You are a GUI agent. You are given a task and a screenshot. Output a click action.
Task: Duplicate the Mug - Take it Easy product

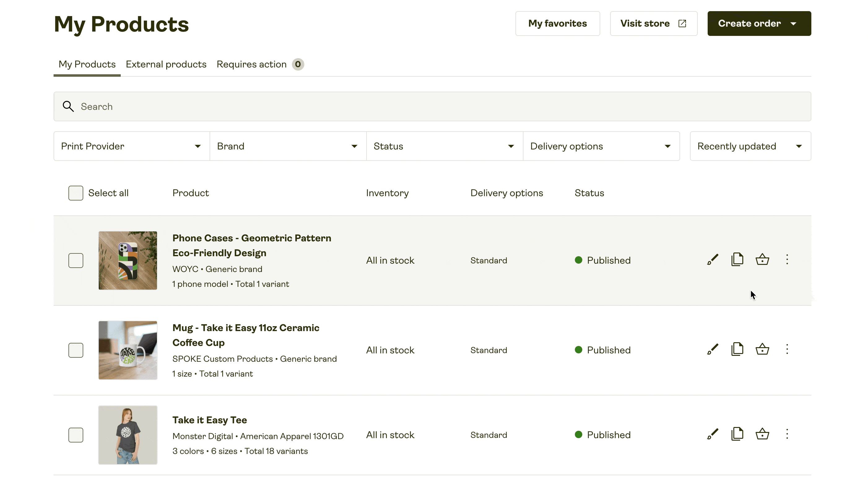[737, 350]
